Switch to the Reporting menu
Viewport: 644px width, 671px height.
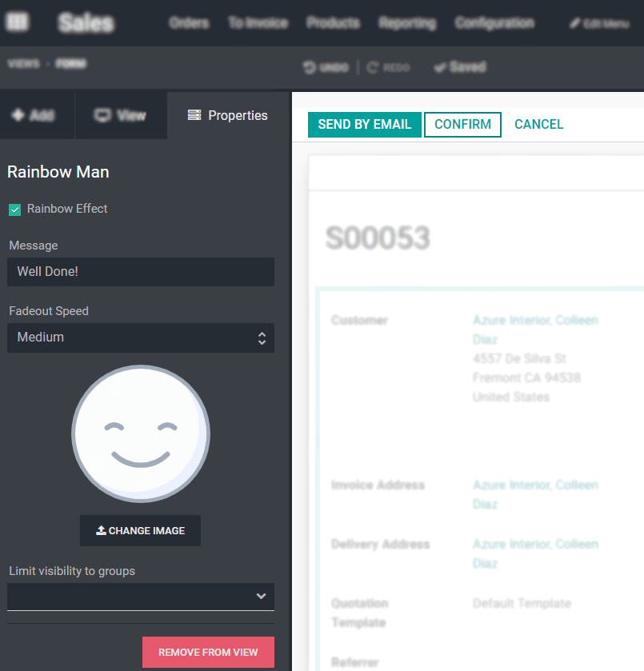[x=407, y=23]
